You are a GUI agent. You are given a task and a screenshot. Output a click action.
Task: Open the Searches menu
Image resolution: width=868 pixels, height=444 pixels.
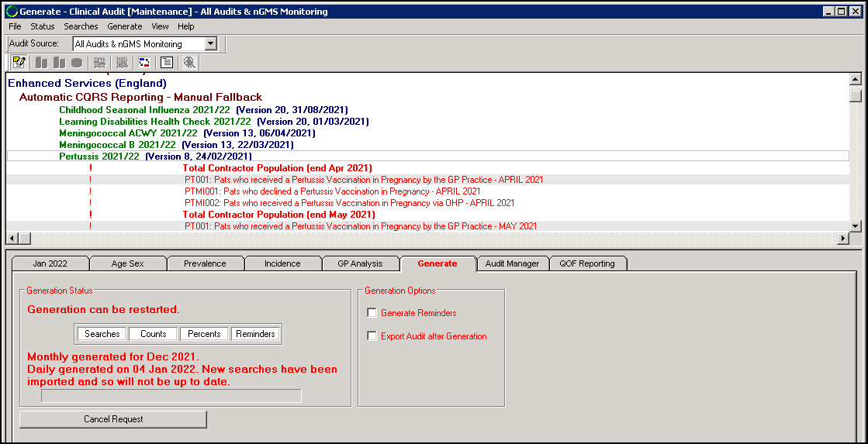(x=81, y=26)
